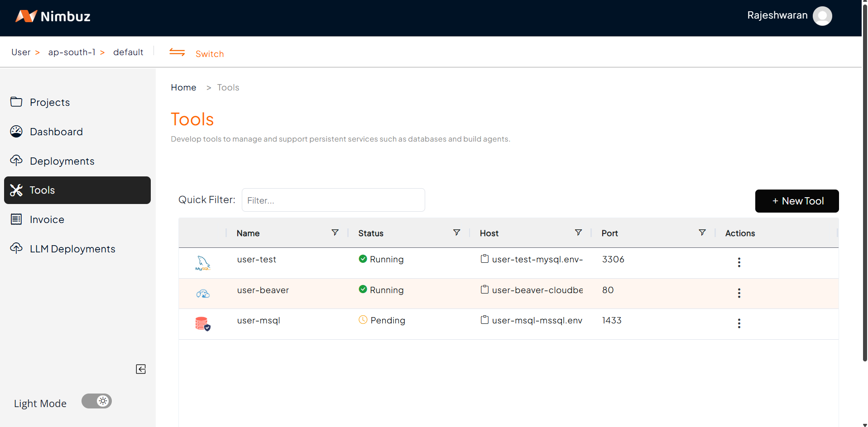Image resolution: width=868 pixels, height=427 pixels.
Task: Copy the user-msql-mssql host address
Action: [484, 320]
